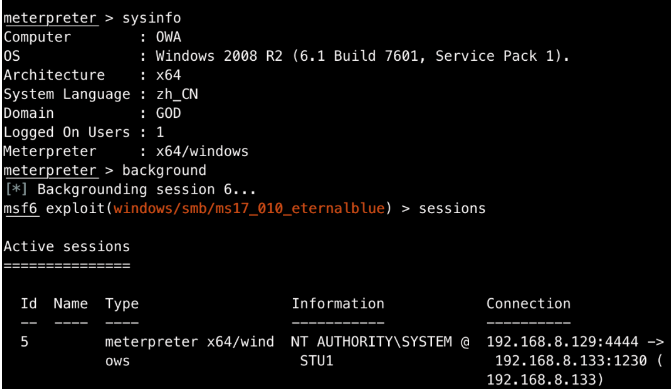This screenshot has width=671, height=389.
Task: Click the Id column header
Action: pos(29,303)
